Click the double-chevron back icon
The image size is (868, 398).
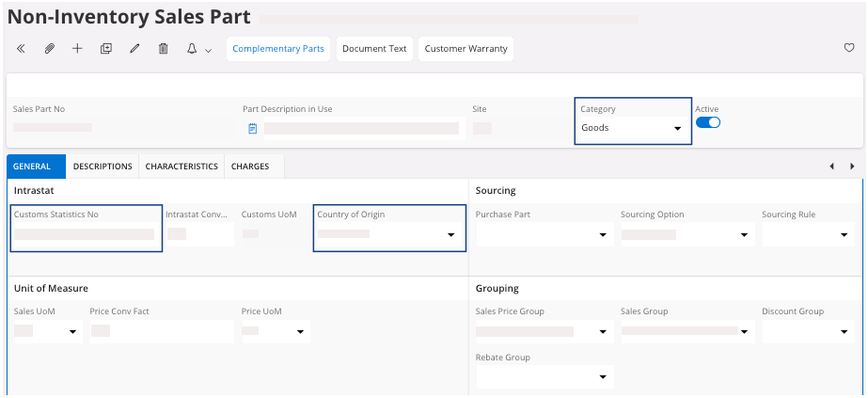click(22, 49)
